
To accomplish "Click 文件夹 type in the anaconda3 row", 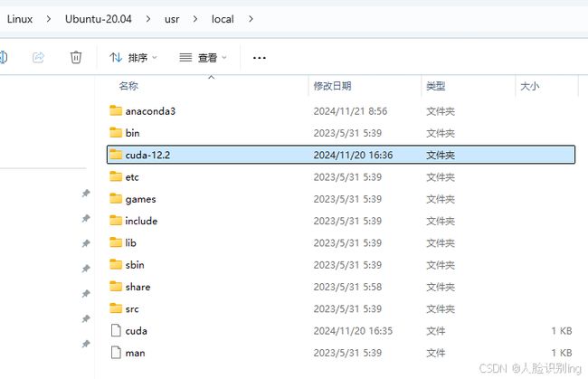I will tap(441, 111).
